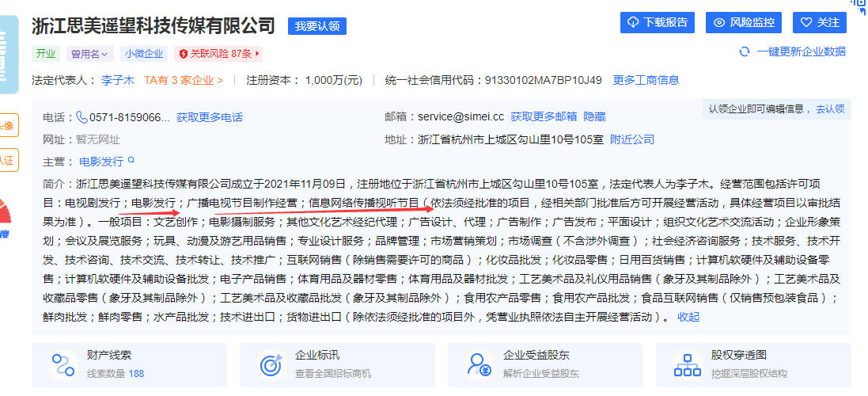Open 附近公司 nearby companies link
The width and height of the screenshot is (868, 396).
[x=632, y=139]
